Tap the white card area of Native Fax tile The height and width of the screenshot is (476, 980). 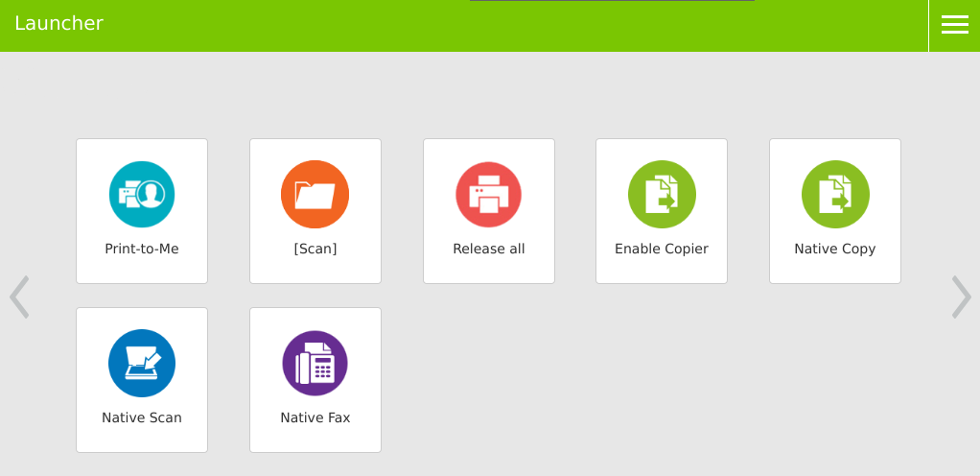[315, 440]
